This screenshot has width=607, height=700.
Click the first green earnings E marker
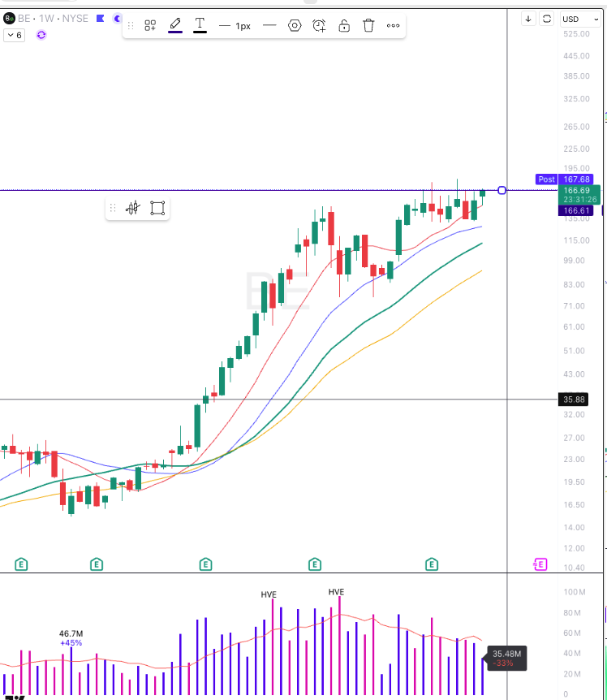tap(21, 564)
